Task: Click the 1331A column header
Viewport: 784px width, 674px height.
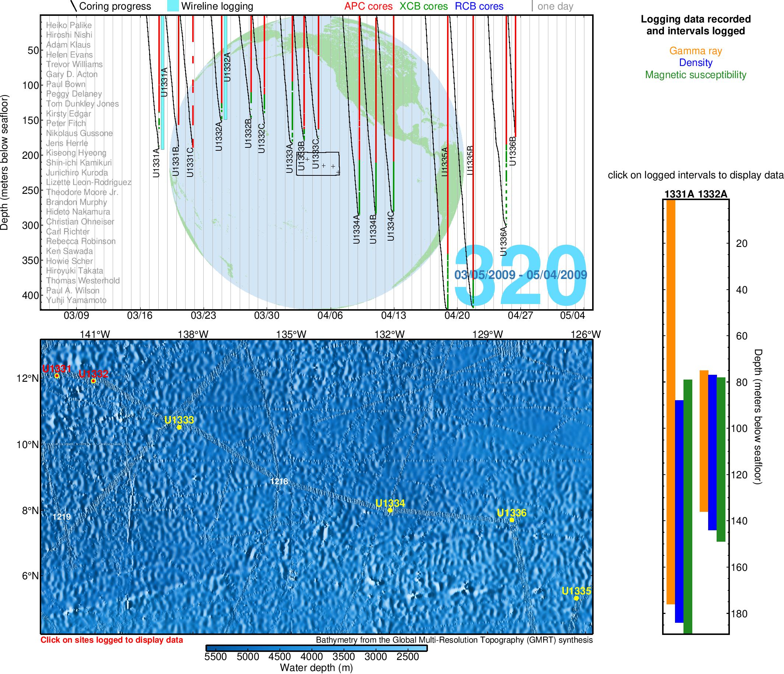Action: click(x=679, y=194)
